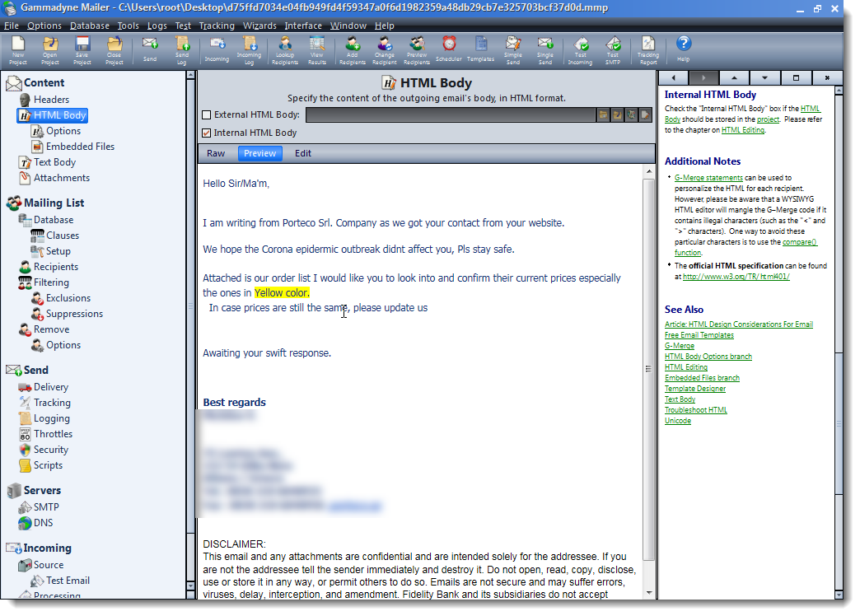
Task: Open the Delivery branch under Send
Action: click(51, 387)
